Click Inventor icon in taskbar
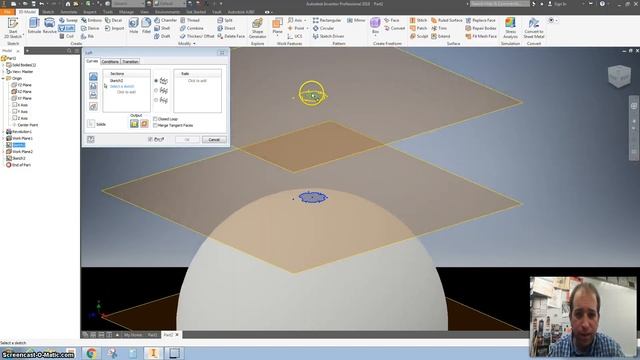Viewport: 640px width, 360px height. (x=153, y=353)
